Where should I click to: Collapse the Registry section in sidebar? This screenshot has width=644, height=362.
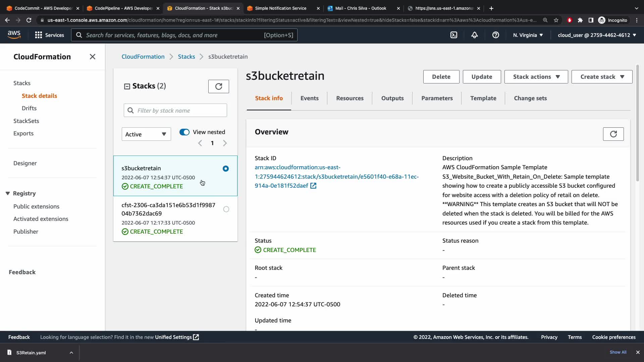[8, 193]
